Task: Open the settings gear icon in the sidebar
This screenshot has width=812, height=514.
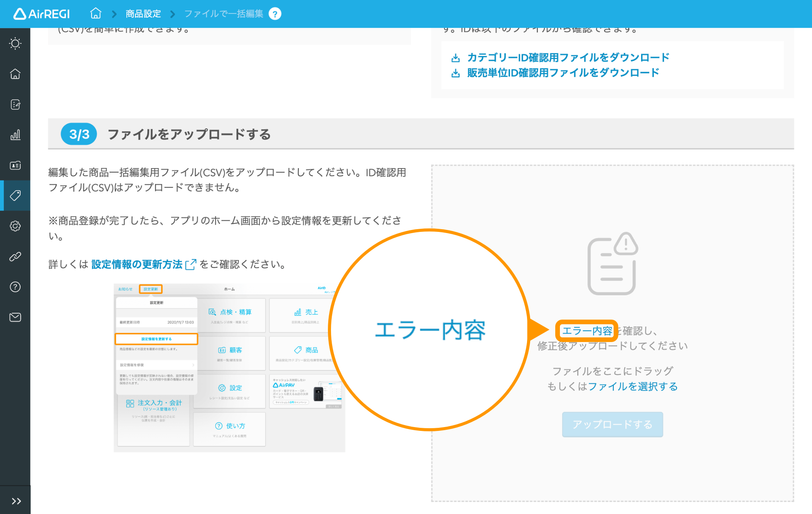Action: pyautogui.click(x=15, y=226)
